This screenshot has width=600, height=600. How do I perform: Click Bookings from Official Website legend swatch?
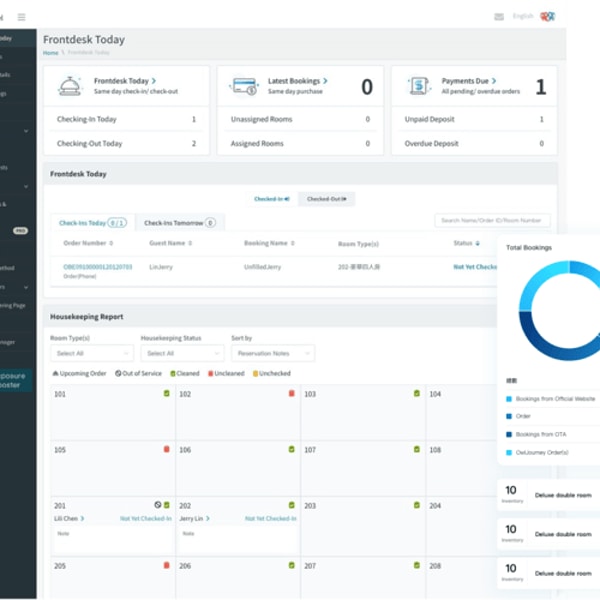pyautogui.click(x=509, y=399)
